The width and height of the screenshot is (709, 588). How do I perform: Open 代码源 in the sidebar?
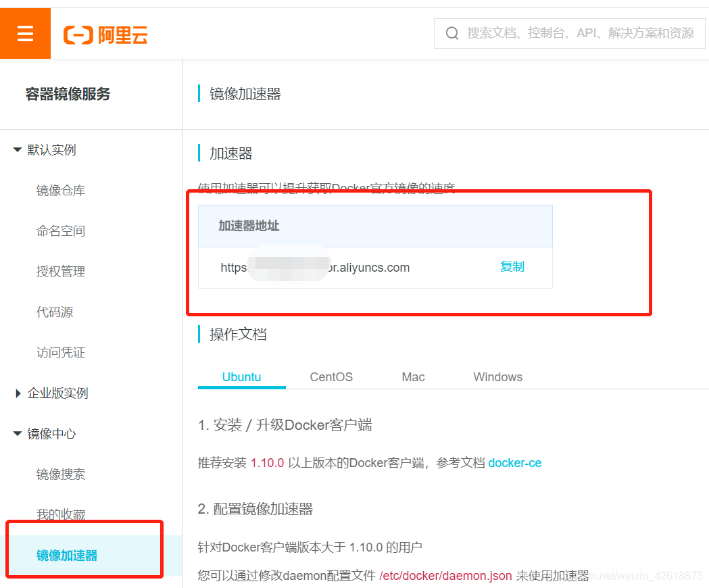click(x=55, y=312)
